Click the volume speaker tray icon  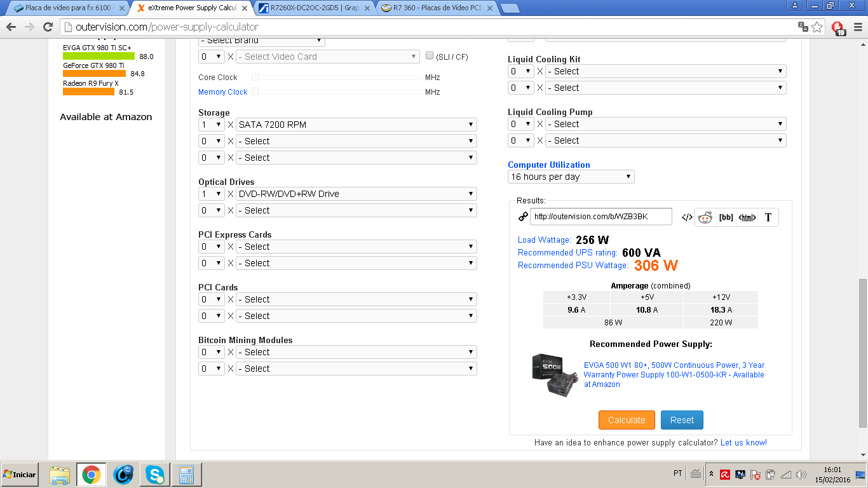[x=801, y=474]
